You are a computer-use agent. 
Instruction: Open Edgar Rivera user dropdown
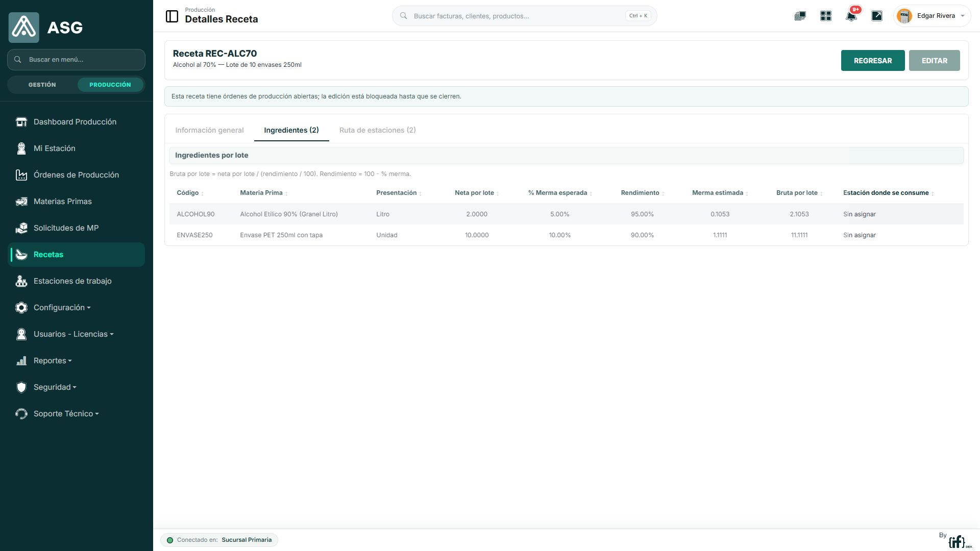pos(932,16)
